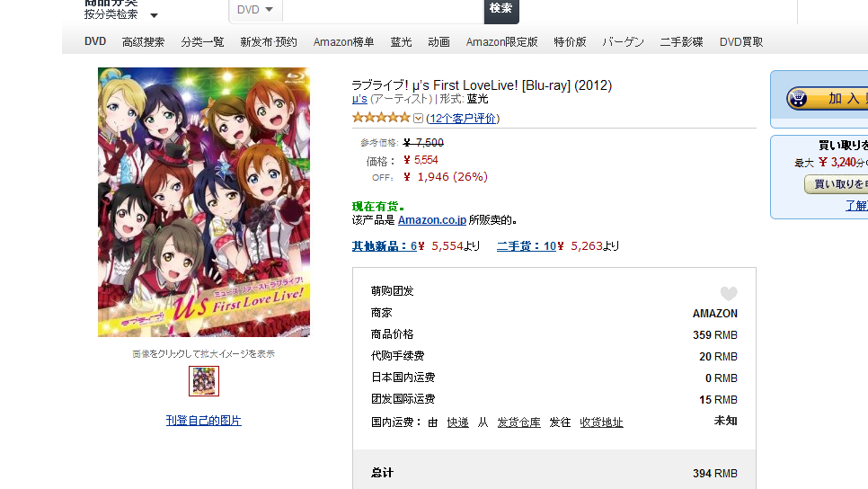Open the star rating dropdown arrow
The width and height of the screenshot is (868, 489).
point(418,118)
